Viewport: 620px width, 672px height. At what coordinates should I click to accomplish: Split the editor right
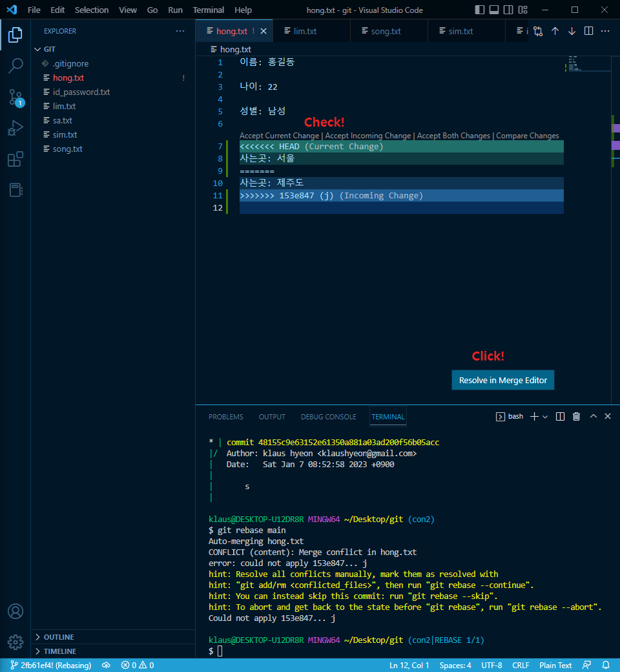(589, 31)
